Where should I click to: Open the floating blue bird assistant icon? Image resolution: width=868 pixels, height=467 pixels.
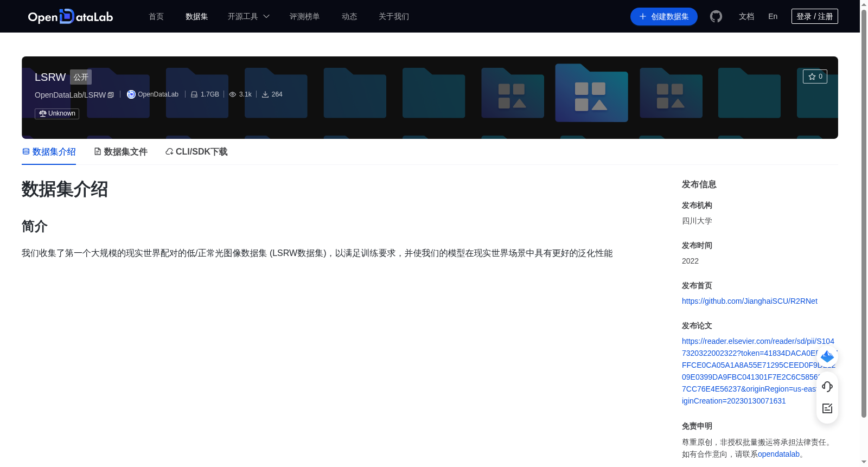click(827, 356)
